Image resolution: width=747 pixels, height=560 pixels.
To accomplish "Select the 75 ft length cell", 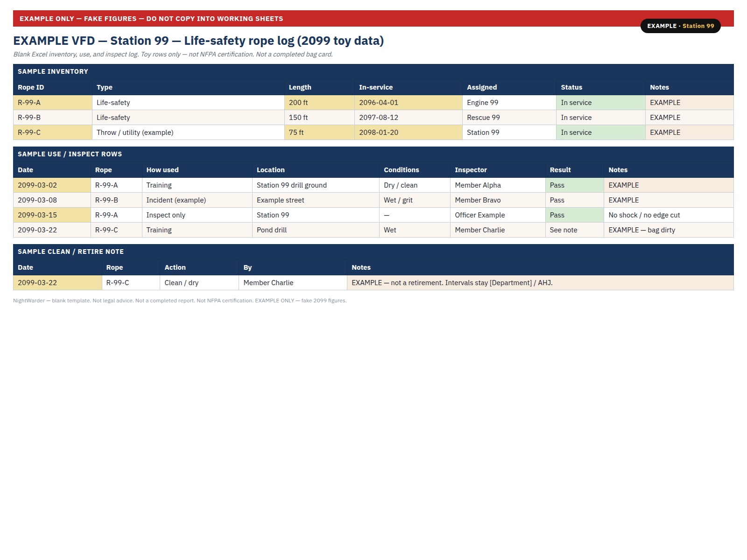I will [319, 133].
